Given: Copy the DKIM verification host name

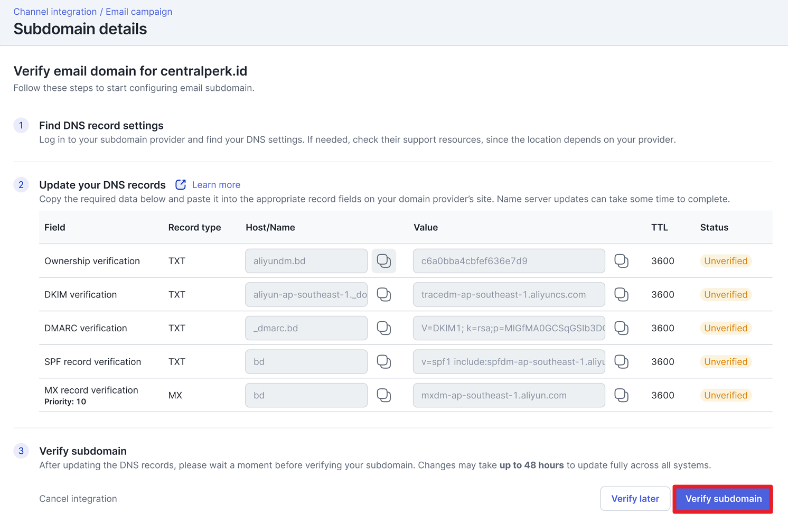Looking at the screenshot, I should point(384,295).
